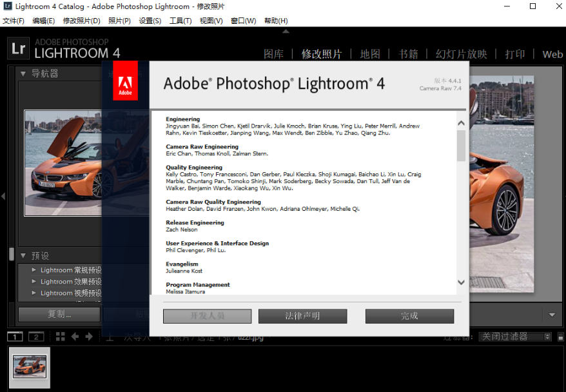The height and width of the screenshot is (392, 566).
Task: Click the left panel scrollbar handle
Action: click(x=12, y=254)
